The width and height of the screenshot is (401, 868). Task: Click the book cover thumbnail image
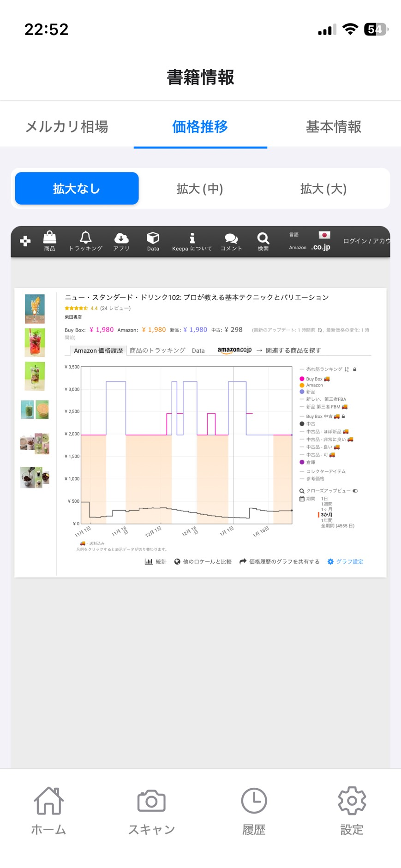[x=35, y=309]
